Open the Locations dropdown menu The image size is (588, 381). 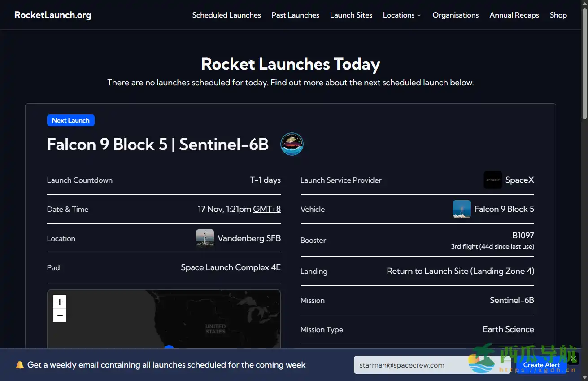click(x=401, y=15)
